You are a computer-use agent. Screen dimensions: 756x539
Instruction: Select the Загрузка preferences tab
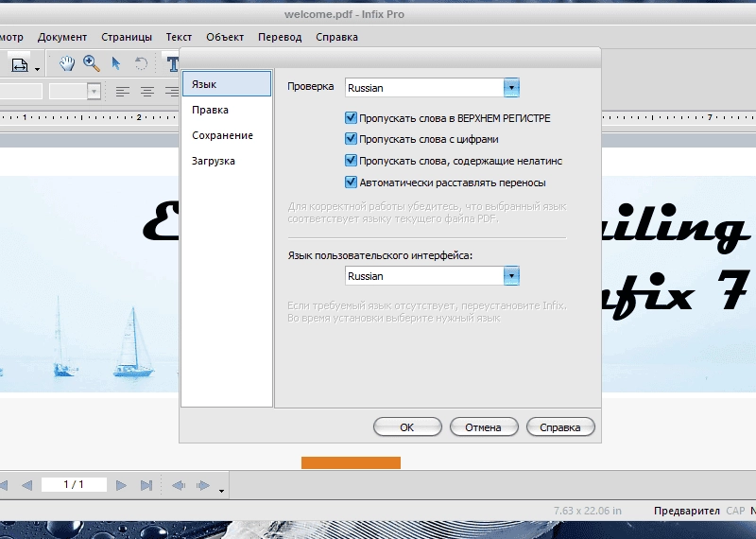tap(227, 161)
